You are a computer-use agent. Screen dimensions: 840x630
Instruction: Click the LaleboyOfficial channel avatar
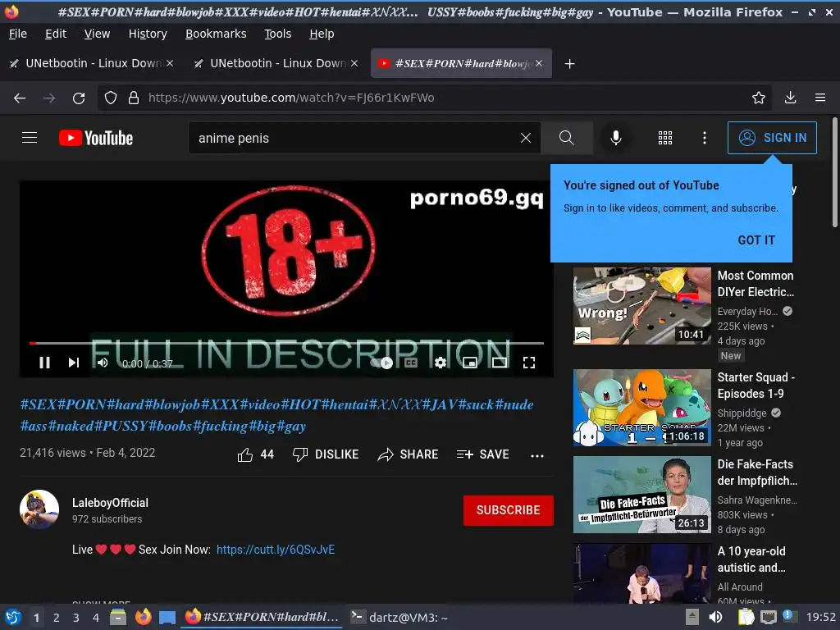point(39,509)
